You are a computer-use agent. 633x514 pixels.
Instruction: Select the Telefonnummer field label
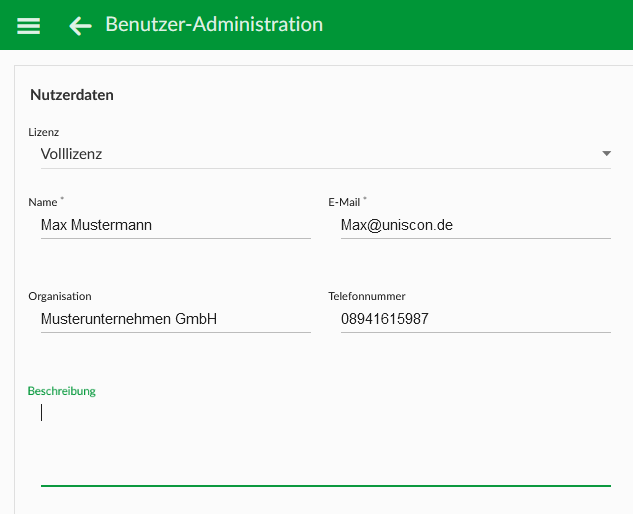(x=367, y=296)
